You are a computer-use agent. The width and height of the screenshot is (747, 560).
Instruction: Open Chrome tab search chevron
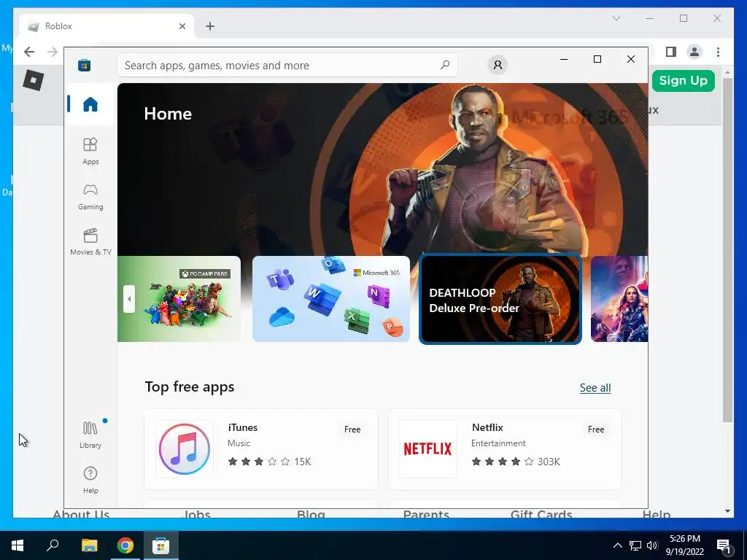pos(616,18)
